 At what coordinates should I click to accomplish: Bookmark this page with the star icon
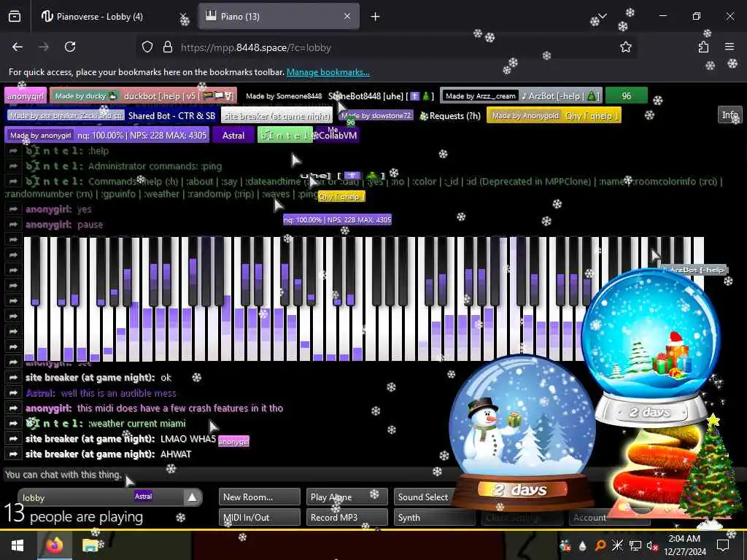(x=625, y=47)
